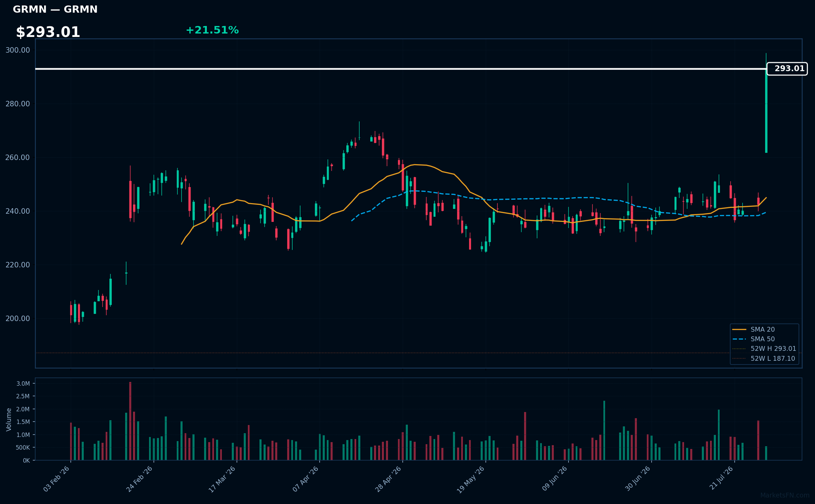This screenshot has width=815, height=504.
Task: Click the 293.01 price label tag
Action: pyautogui.click(x=787, y=69)
